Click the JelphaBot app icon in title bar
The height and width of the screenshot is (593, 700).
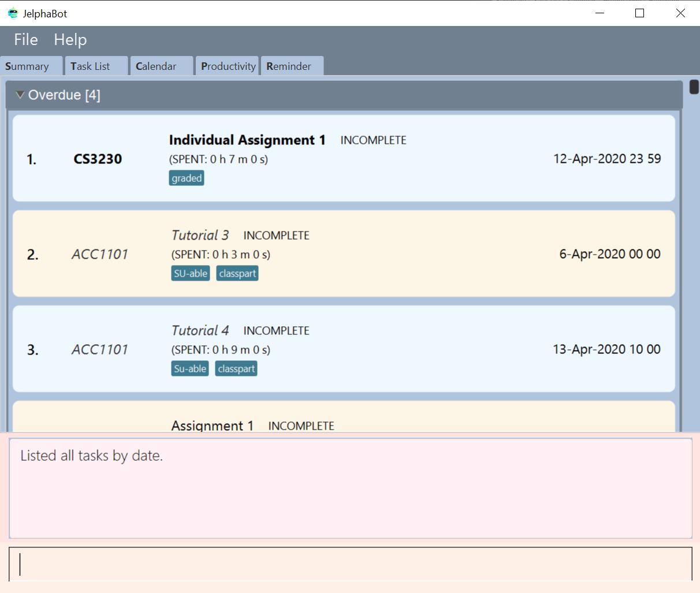13,13
